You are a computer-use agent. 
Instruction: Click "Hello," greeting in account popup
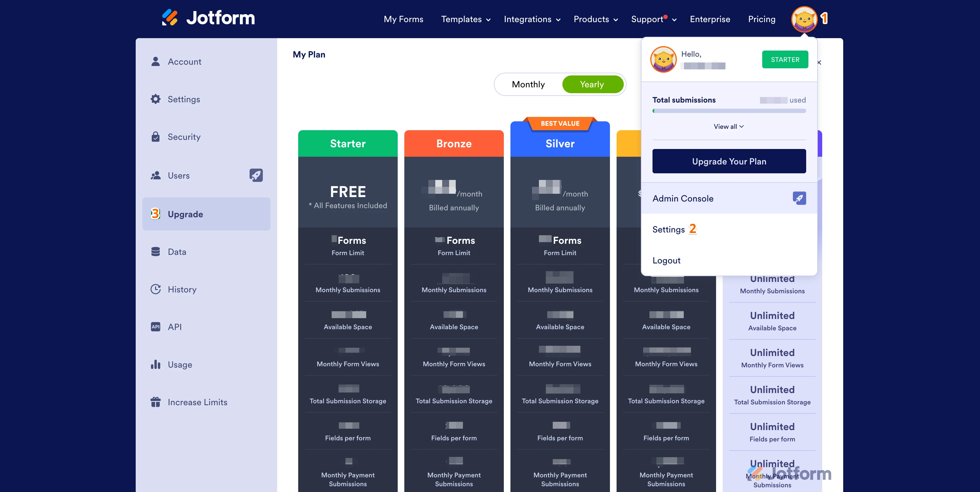691,54
